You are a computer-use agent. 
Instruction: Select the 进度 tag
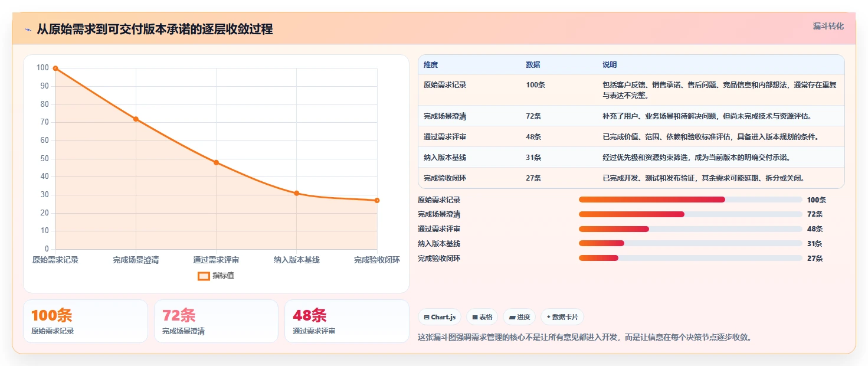click(519, 317)
